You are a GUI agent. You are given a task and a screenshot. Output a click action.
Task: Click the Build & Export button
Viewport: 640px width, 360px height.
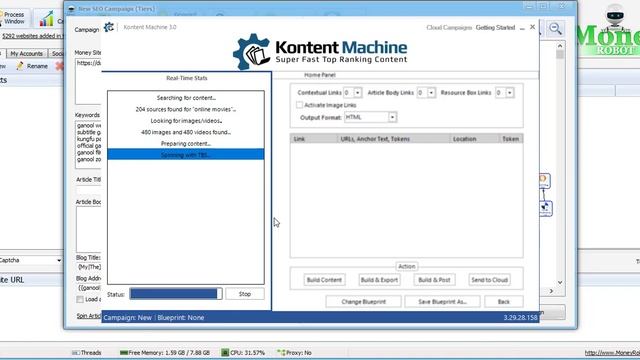tap(379, 280)
